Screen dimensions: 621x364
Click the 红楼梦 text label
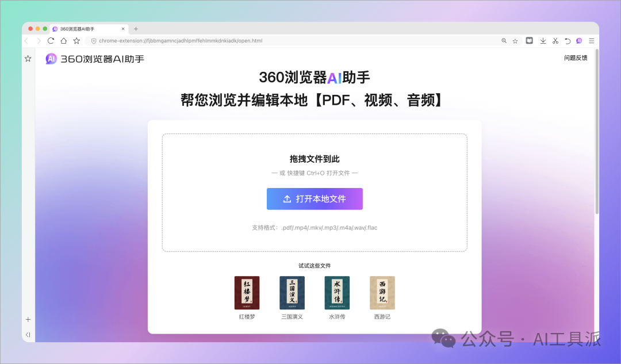click(247, 317)
